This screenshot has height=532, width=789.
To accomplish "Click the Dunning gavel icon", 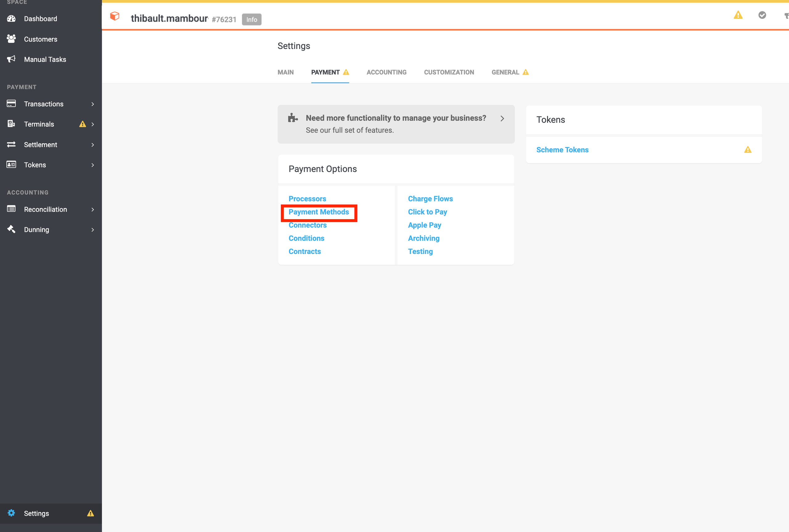I will click(x=11, y=229).
